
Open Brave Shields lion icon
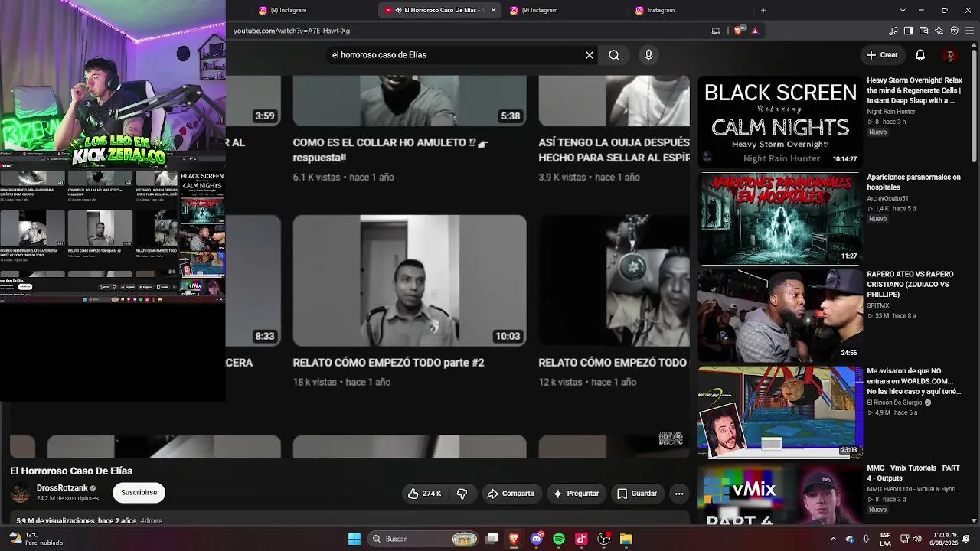click(738, 31)
